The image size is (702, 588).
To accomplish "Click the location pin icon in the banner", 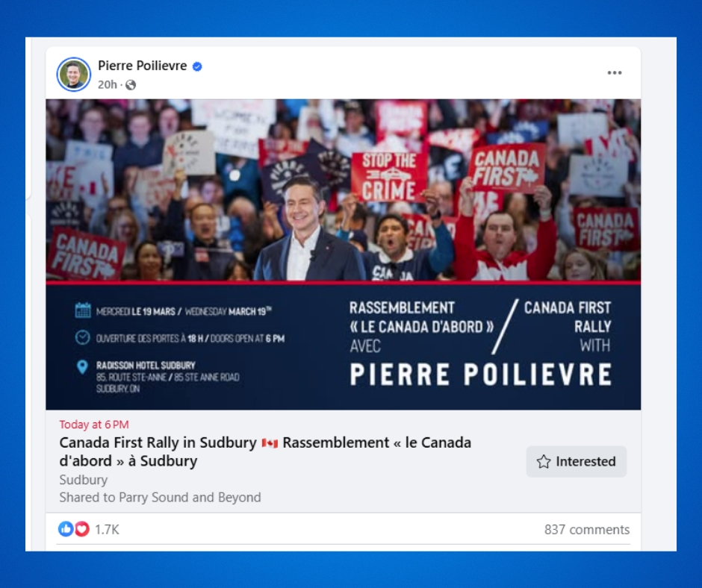I will point(83,366).
